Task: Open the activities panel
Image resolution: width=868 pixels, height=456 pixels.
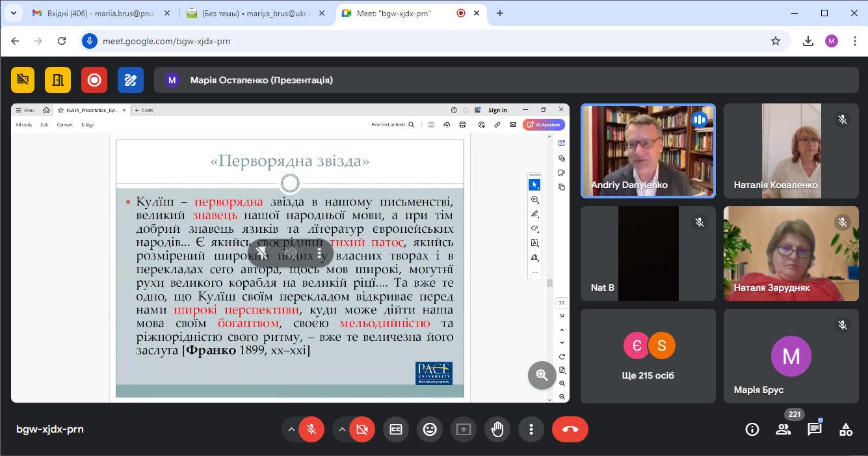Action: 845,429
